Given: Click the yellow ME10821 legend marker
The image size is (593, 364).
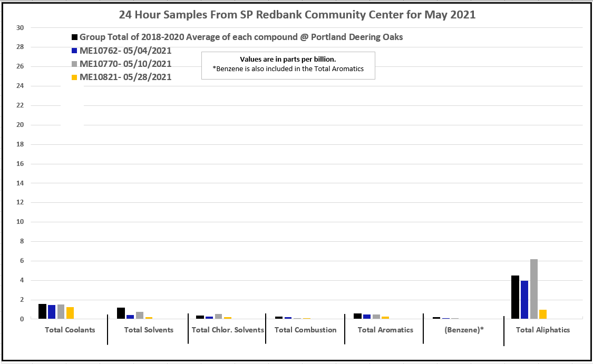Looking at the screenshot, I should click(75, 77).
